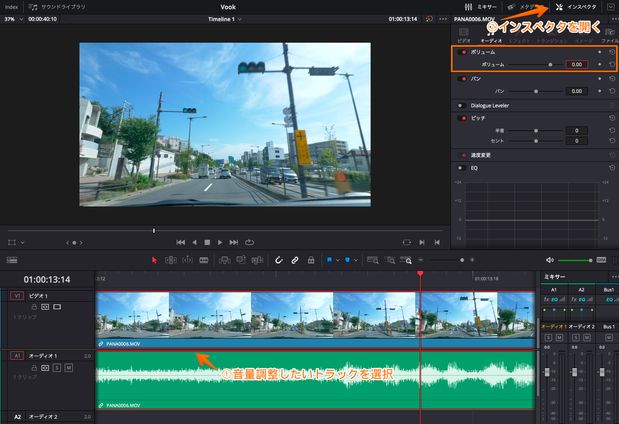Lock the ビデオ 1 track
The height and width of the screenshot is (424, 619).
34,307
